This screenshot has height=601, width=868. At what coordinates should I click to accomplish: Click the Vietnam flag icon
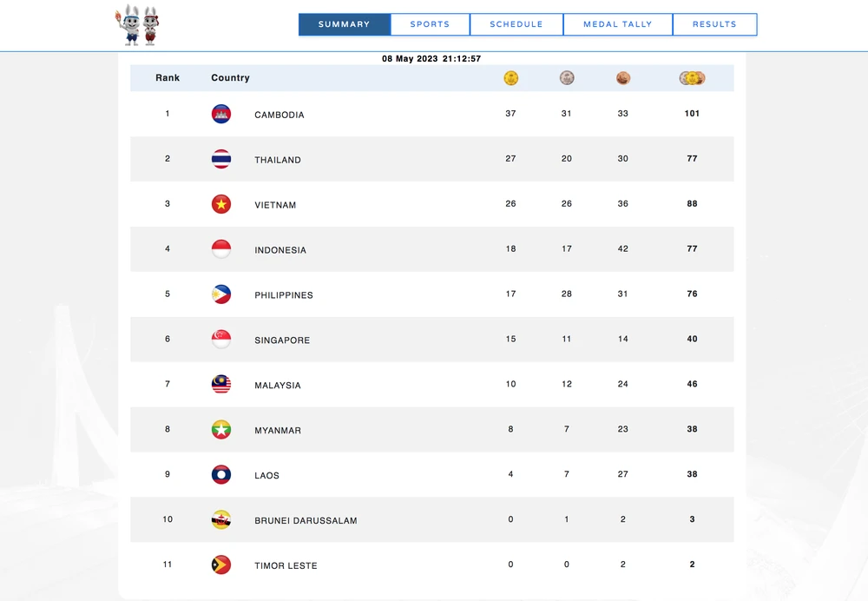[221, 204]
